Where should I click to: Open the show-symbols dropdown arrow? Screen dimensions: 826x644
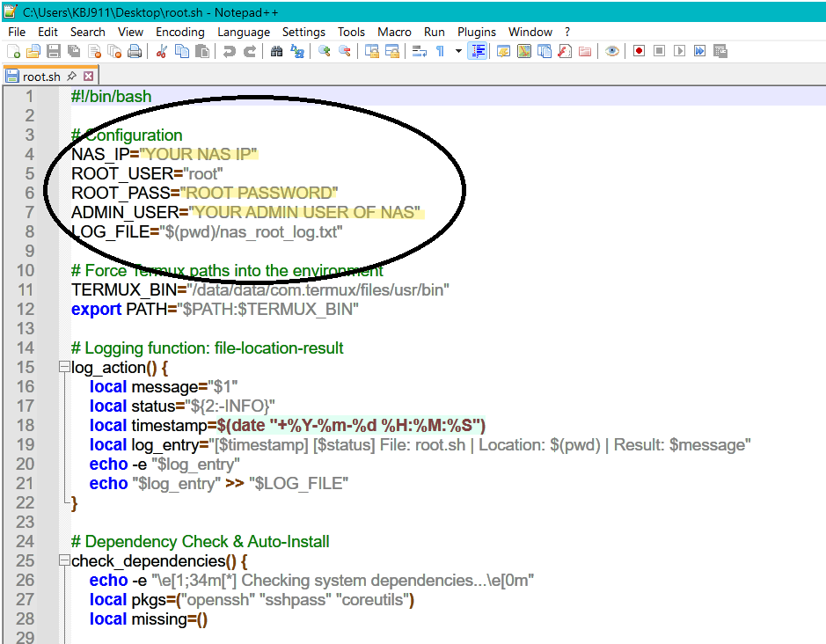(x=458, y=52)
